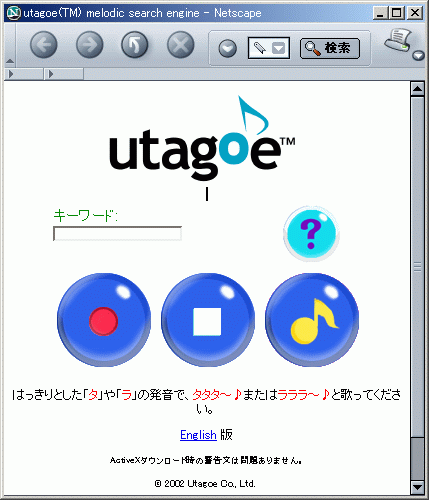Go back with the Back arrow button
Image resolution: width=429 pixels, height=500 pixels.
pos(44,45)
